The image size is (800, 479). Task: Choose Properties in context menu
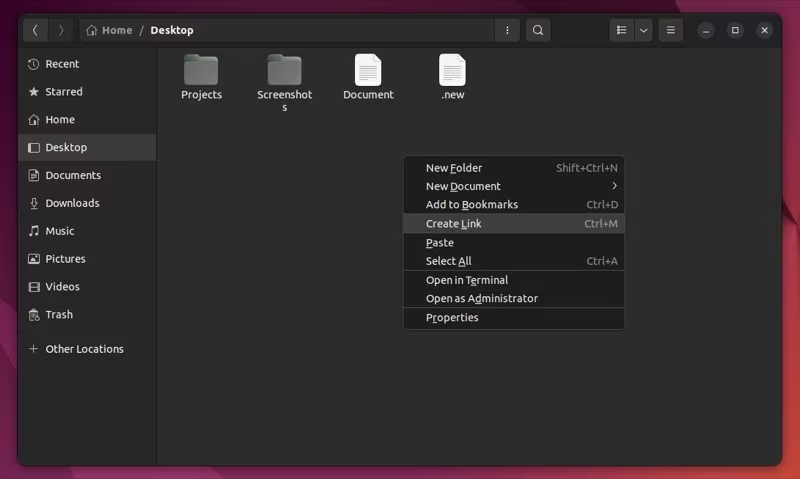tap(513, 317)
